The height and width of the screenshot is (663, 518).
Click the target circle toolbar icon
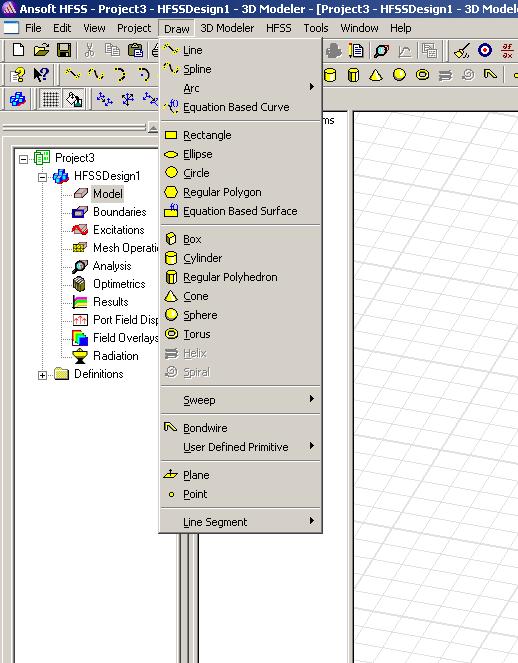485,50
